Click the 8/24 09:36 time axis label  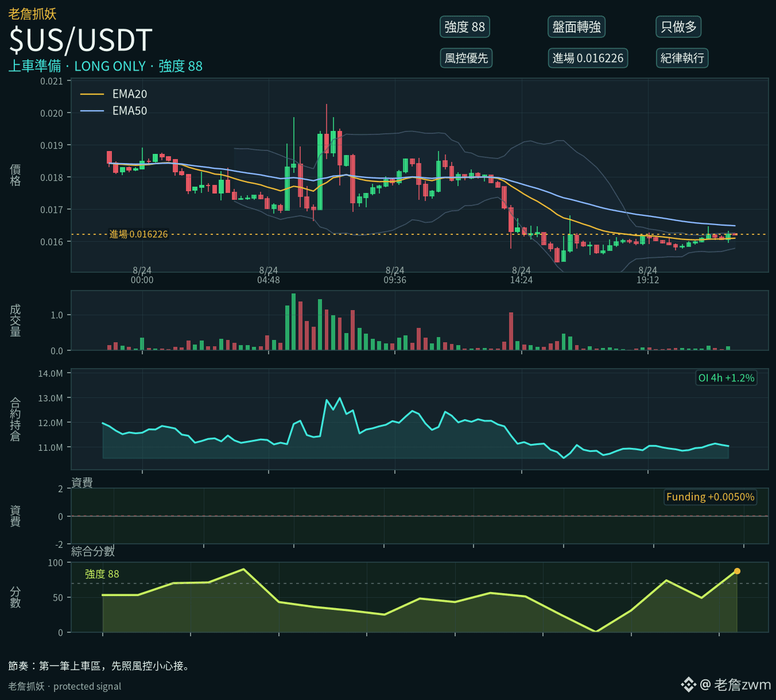(x=395, y=275)
